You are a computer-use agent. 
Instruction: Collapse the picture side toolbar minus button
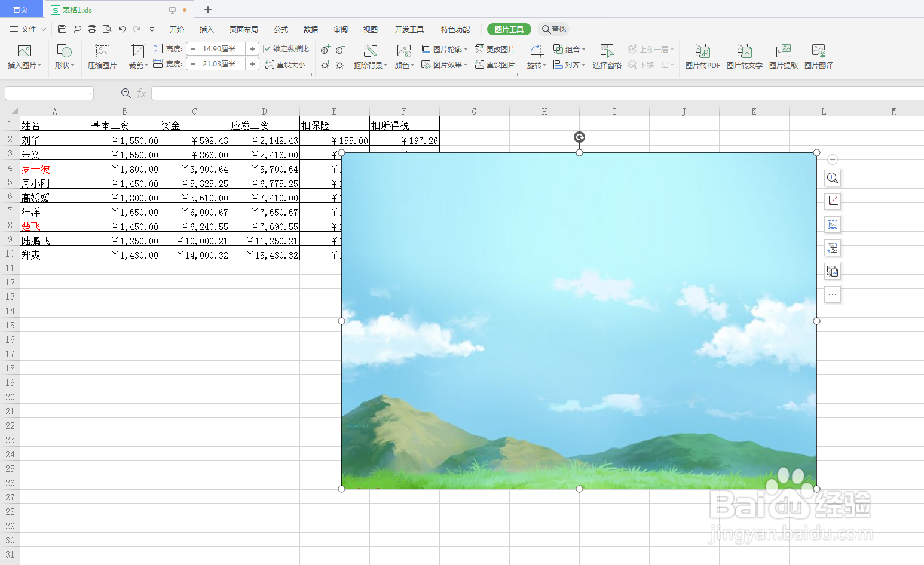pos(833,159)
